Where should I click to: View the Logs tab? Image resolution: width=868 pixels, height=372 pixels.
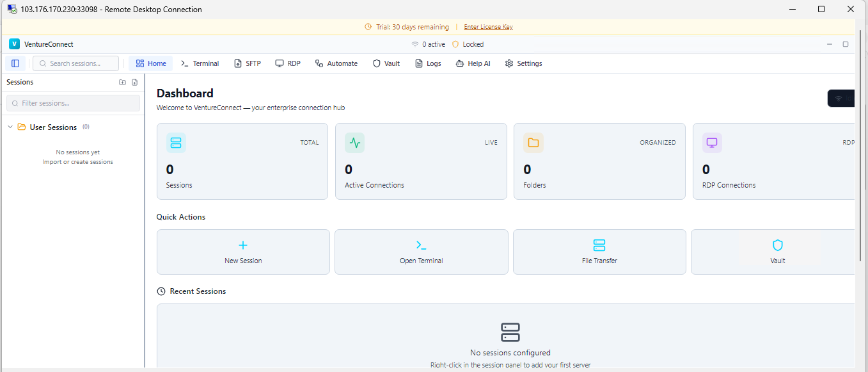pyautogui.click(x=428, y=63)
